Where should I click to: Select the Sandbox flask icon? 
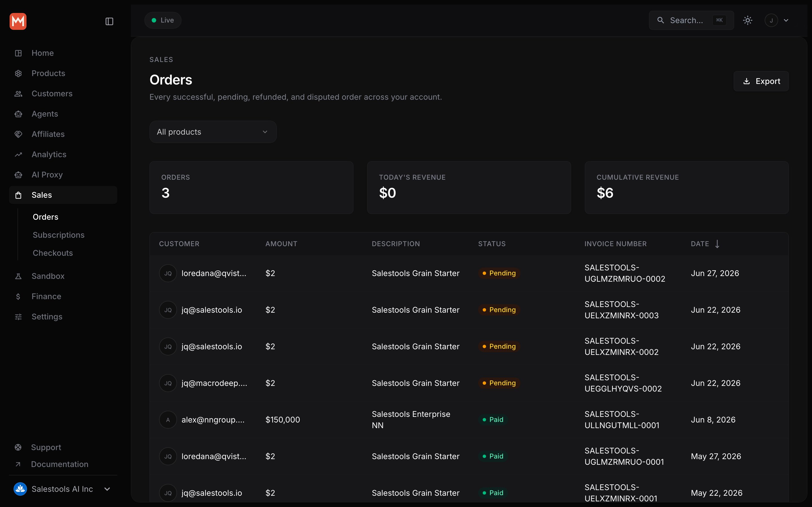pyautogui.click(x=18, y=276)
